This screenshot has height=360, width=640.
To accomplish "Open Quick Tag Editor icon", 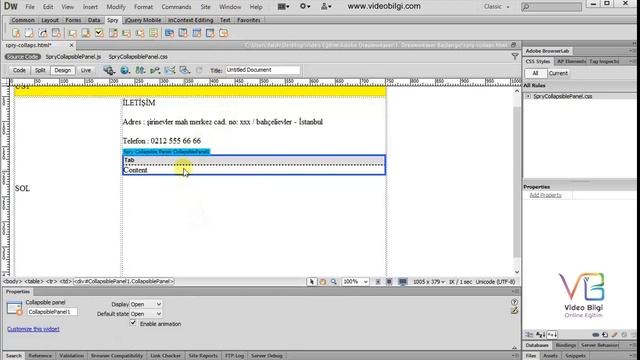I will point(514,311).
